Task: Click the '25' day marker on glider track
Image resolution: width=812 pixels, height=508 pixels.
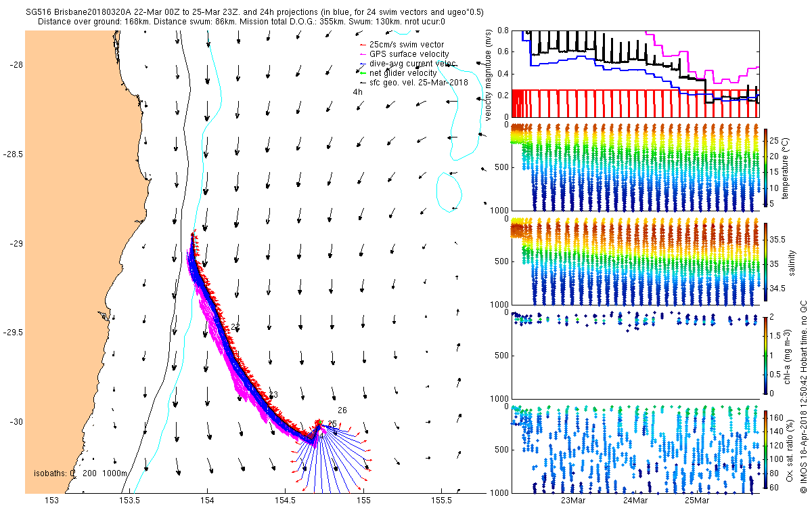Action: tap(332, 424)
